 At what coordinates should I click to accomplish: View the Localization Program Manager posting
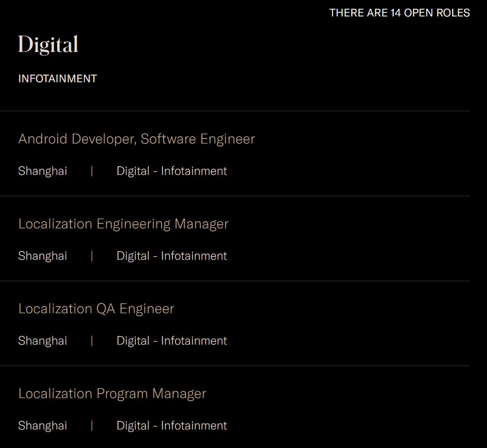[112, 393]
